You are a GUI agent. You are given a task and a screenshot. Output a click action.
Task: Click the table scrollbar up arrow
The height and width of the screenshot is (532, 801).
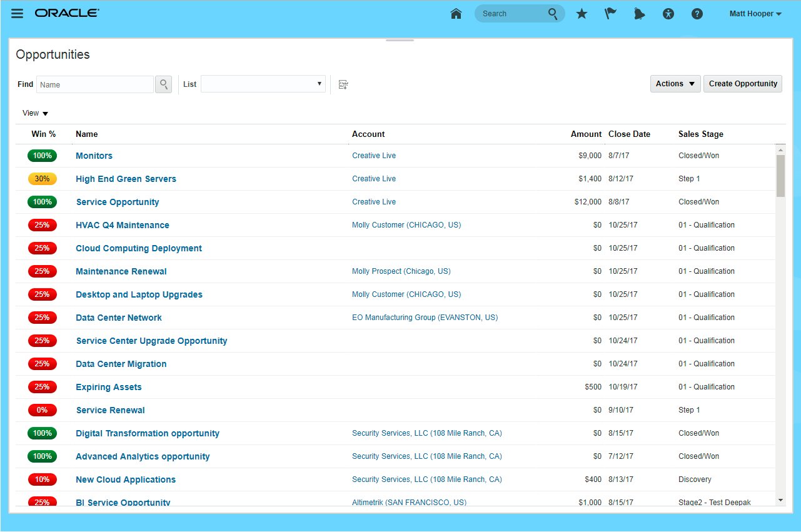(x=780, y=150)
